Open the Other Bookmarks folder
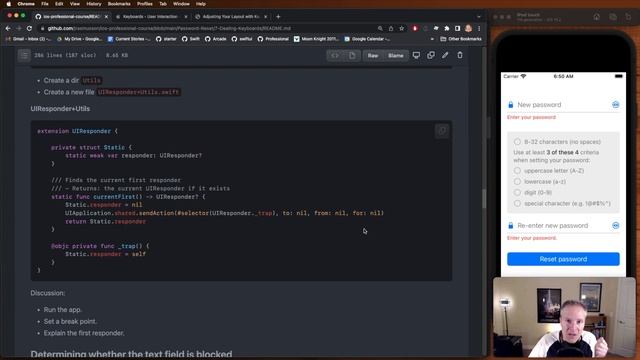Image resolution: width=640 pixels, height=360 pixels. [461, 39]
